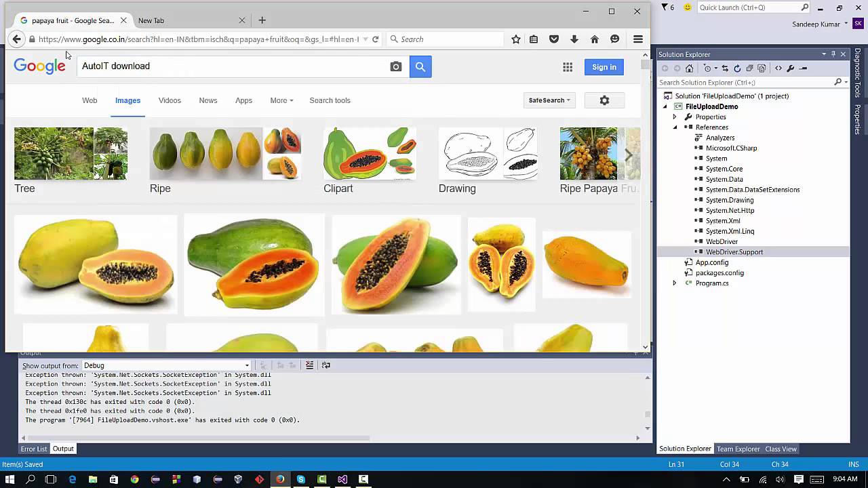Click the Google Sign in button
This screenshot has width=868, height=488.
click(x=604, y=67)
